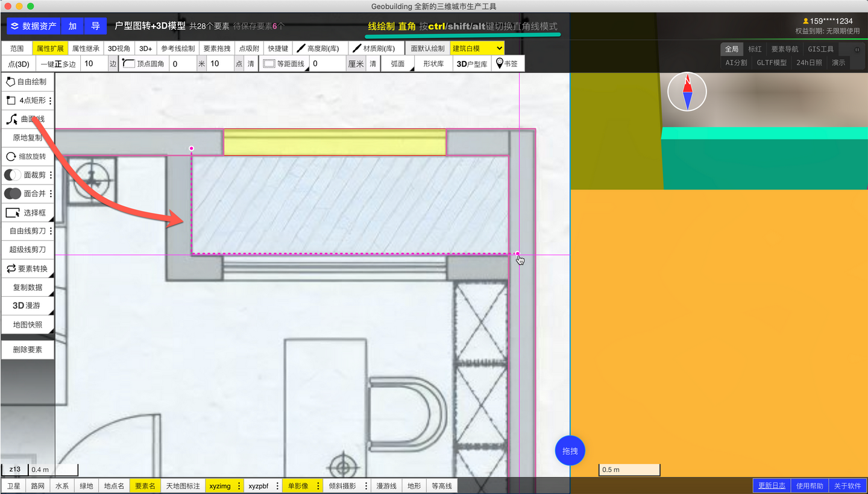868x494 pixels.
Task: Open the GIS工具 tab
Action: click(x=821, y=49)
